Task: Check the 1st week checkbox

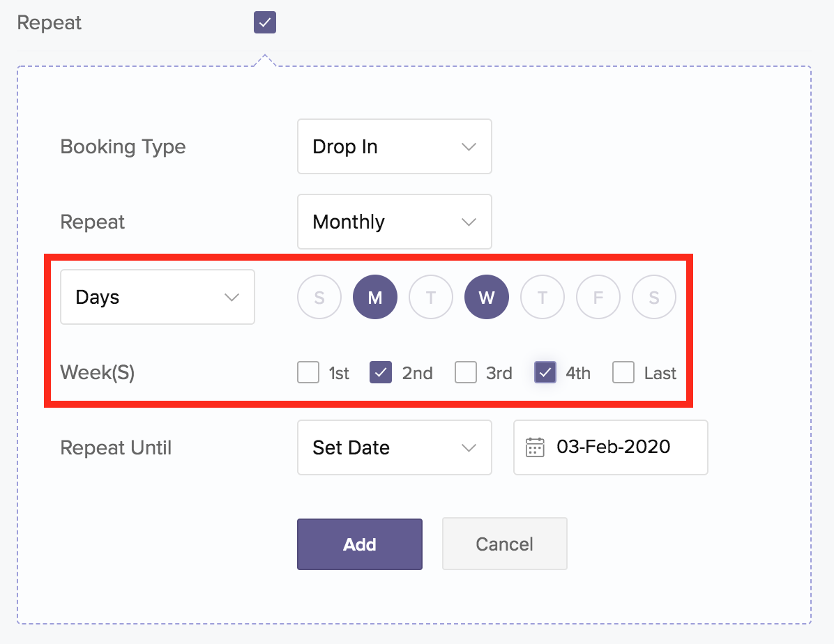Action: [x=308, y=373]
